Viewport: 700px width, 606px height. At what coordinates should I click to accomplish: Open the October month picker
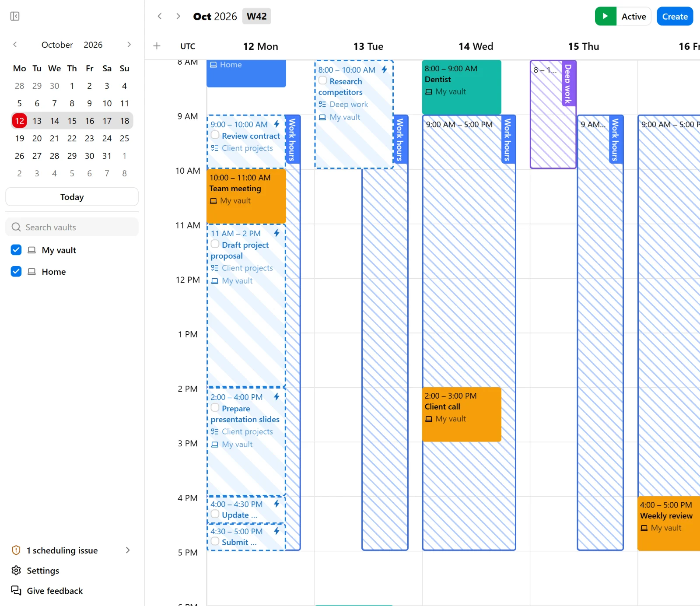point(57,45)
